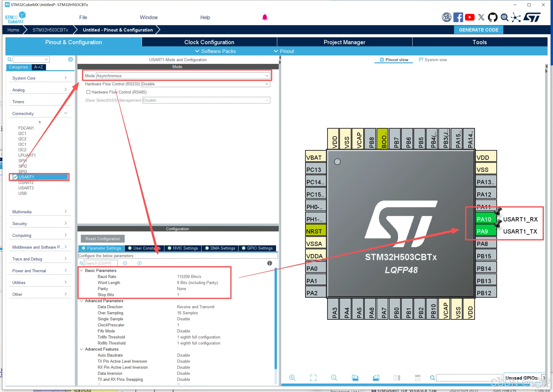Click the parameter info icon
The height and width of the screenshot is (392, 553).
(269, 263)
